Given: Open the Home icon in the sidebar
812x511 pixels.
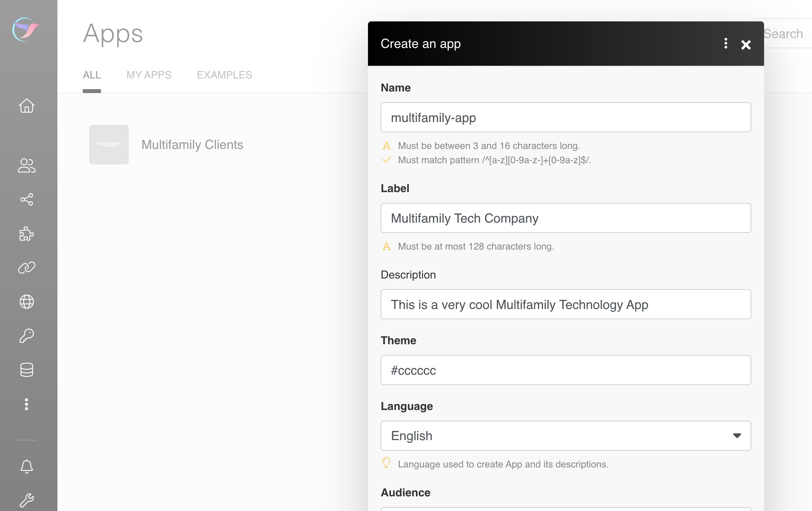Looking at the screenshot, I should click(x=27, y=106).
